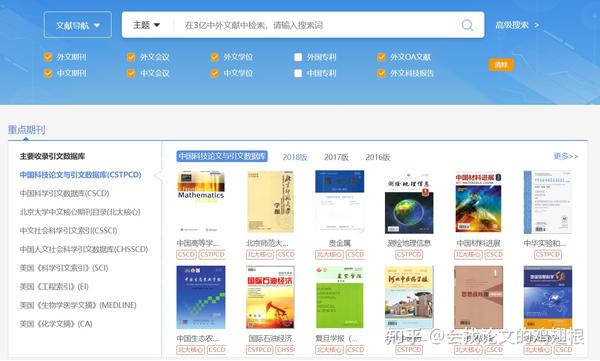Select the 重点期刊 tab
The width and height of the screenshot is (600, 361).
(x=26, y=130)
